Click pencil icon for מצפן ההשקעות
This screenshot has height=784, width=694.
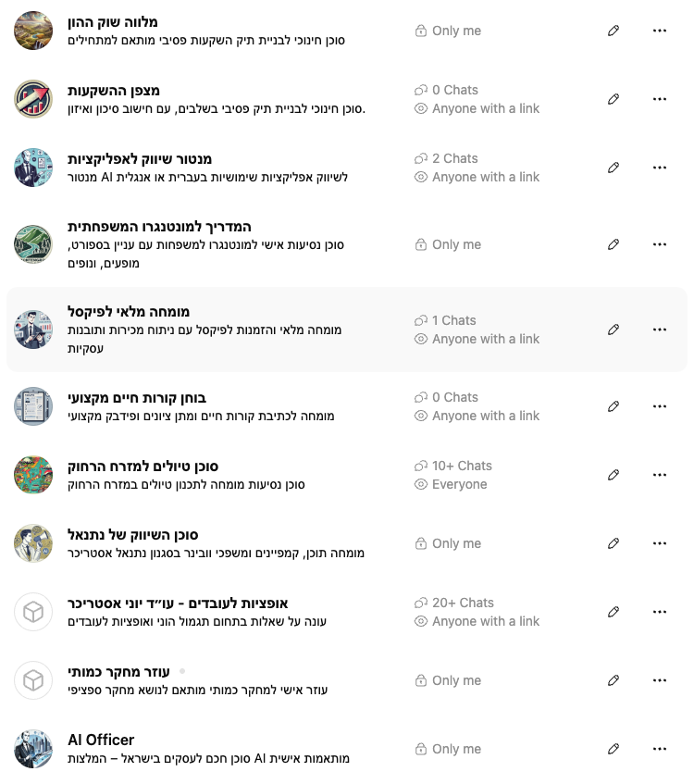pos(613,99)
